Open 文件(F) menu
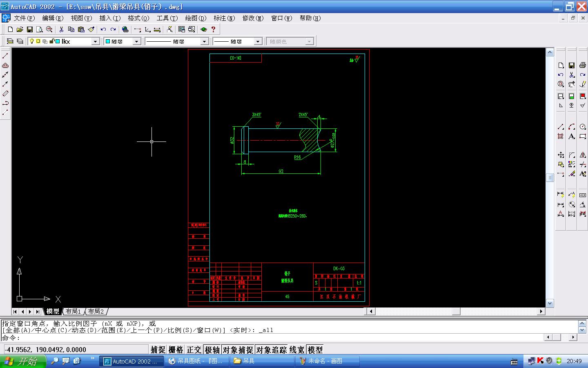The width and height of the screenshot is (588, 368). (24, 18)
